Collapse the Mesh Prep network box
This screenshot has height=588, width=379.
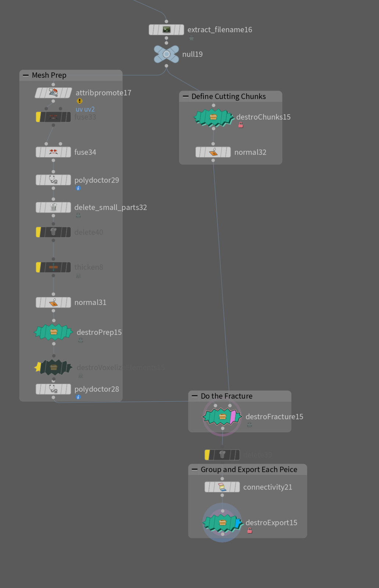(x=26, y=75)
